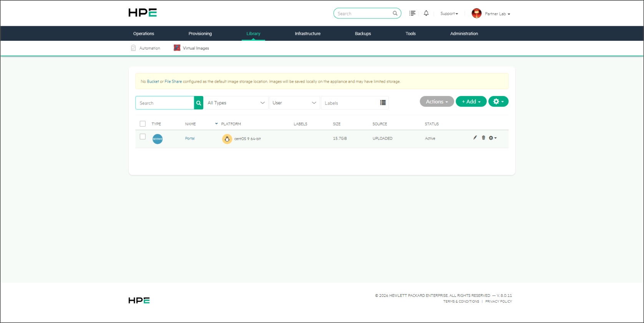Click the HPE logo in header
The image size is (644, 323).
click(x=143, y=13)
